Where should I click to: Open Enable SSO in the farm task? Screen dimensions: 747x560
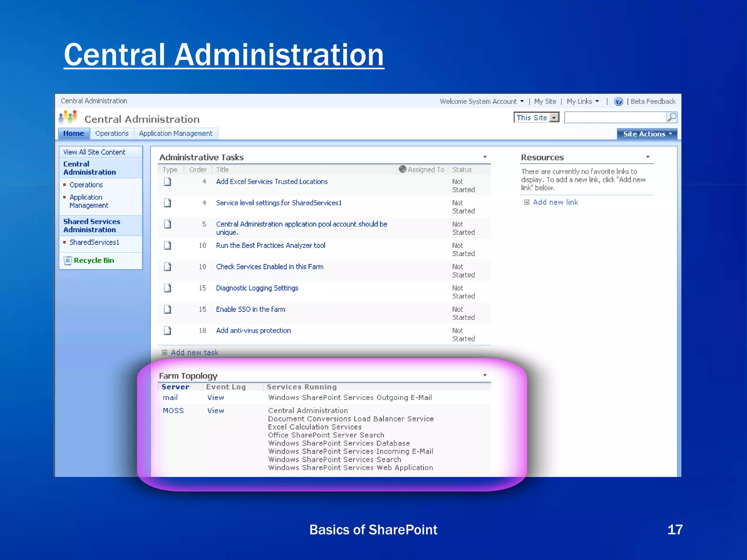(251, 309)
